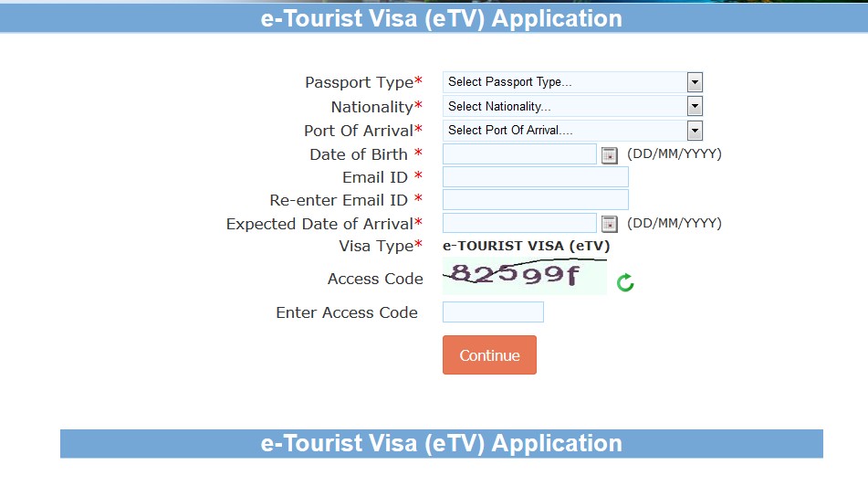
Task: Click the arrow button on Nationality combo
Action: pos(695,106)
